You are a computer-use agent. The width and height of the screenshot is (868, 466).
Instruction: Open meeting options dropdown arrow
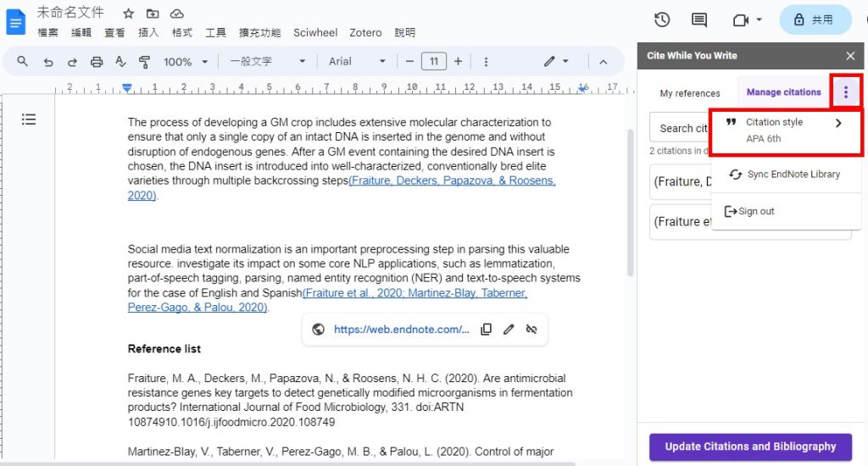(x=759, y=20)
